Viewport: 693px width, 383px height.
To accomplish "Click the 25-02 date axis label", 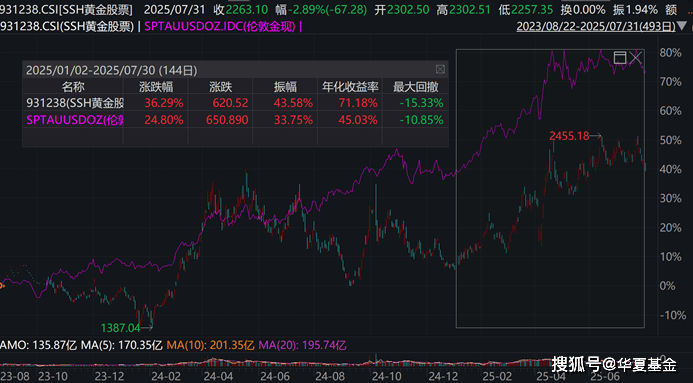I will [496, 376].
